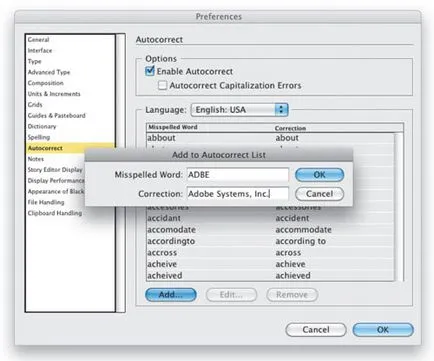Click the Misspelled Word input field
The width and height of the screenshot is (434, 361).
tap(238, 175)
